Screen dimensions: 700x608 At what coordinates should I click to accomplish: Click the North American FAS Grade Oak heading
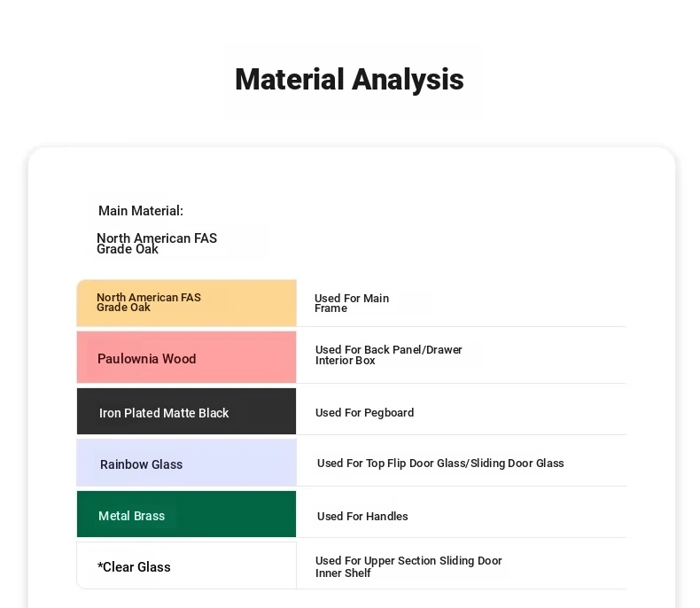[157, 244]
